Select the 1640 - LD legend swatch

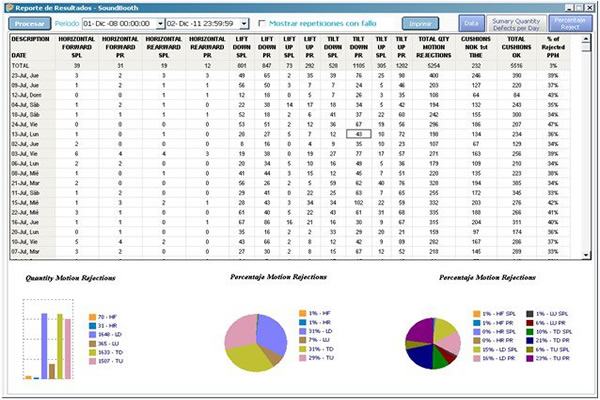click(x=91, y=333)
